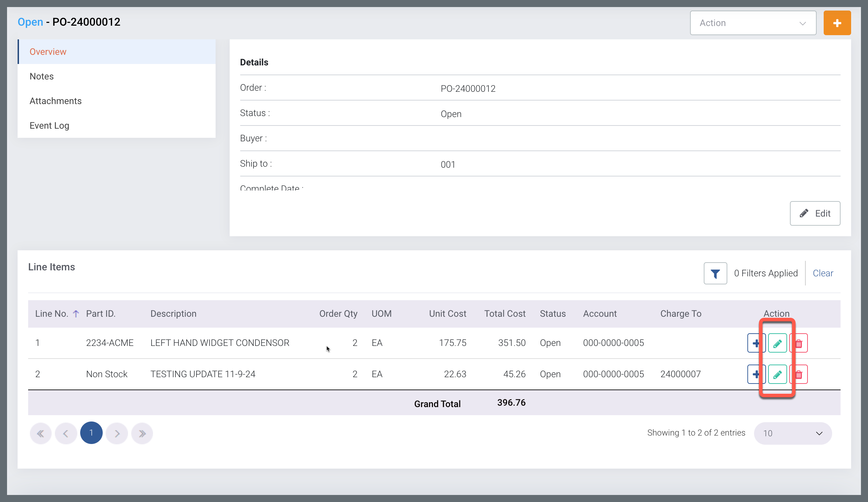
Task: Edit line 1 with green pencil icon
Action: coord(777,343)
